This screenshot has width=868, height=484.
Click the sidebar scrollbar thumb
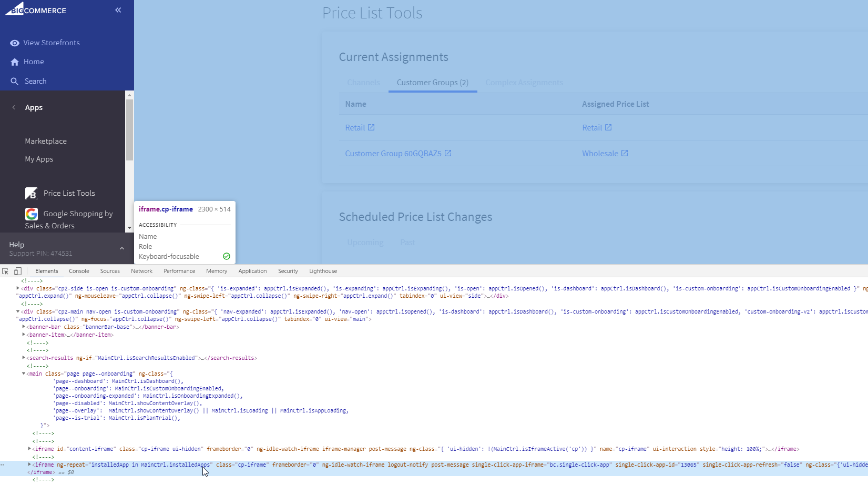[129, 130]
